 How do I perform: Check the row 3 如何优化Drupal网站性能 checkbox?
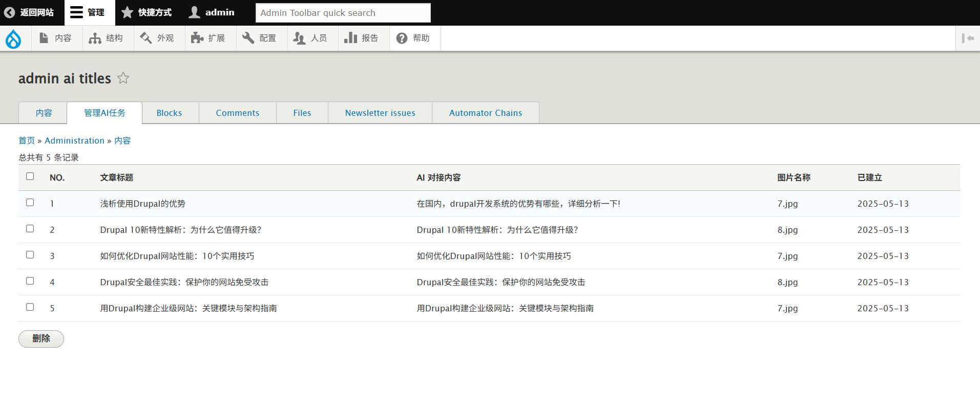click(x=30, y=255)
